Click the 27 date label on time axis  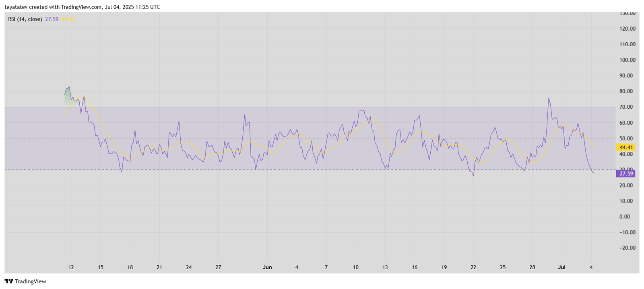pos(218,267)
